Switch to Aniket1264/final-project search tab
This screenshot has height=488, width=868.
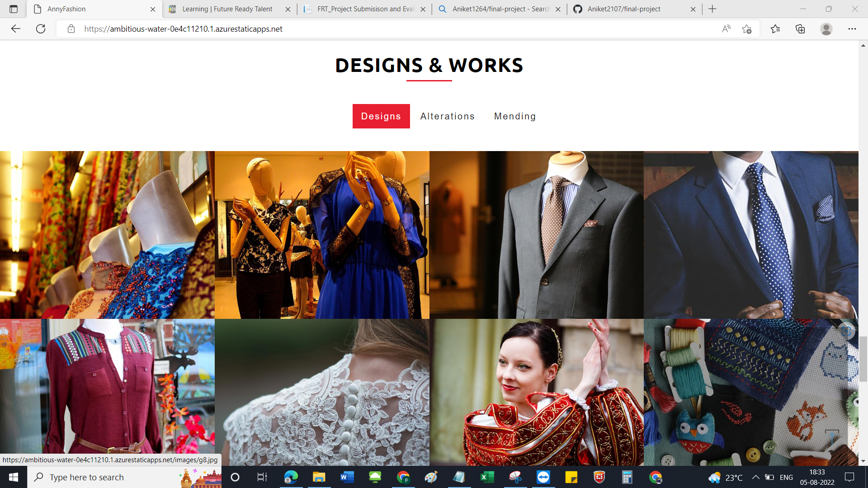[x=500, y=9]
